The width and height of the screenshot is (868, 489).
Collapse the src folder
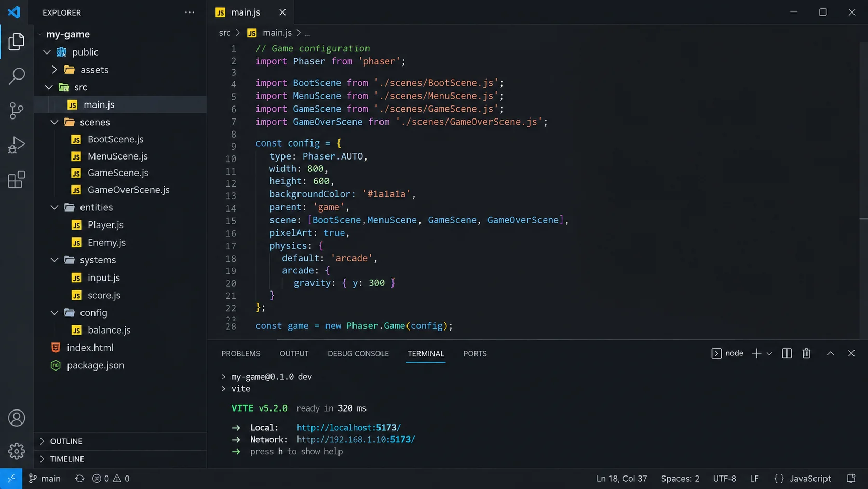pos(48,87)
